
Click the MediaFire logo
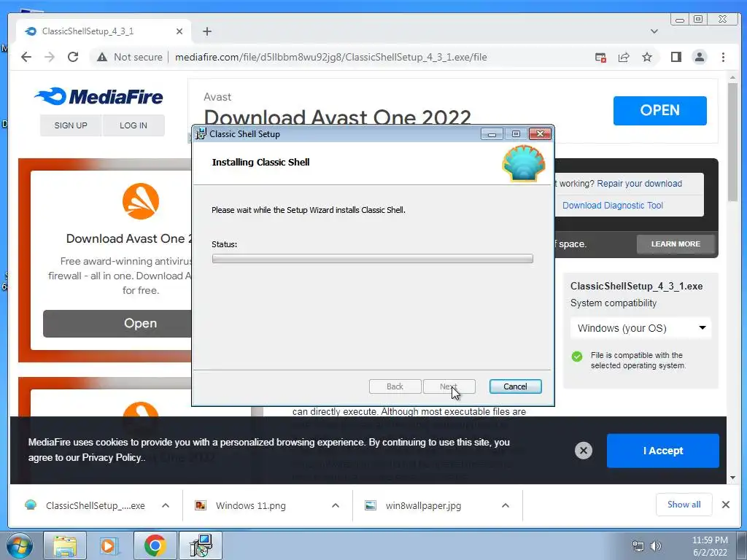pos(99,97)
